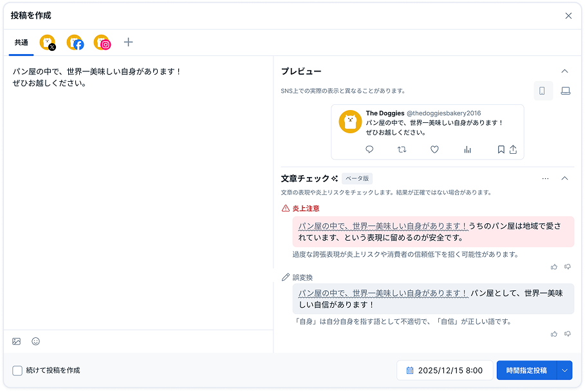This screenshot has width=585, height=392.
Task: Switch preview to mobile view
Action: [542, 91]
